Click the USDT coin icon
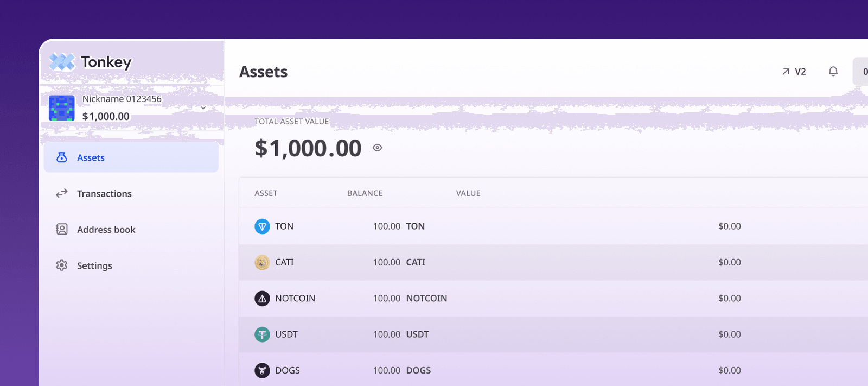The image size is (868, 386). click(262, 334)
